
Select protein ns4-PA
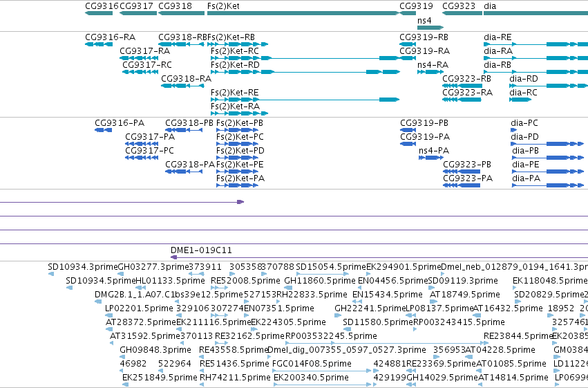pyautogui.click(x=431, y=158)
